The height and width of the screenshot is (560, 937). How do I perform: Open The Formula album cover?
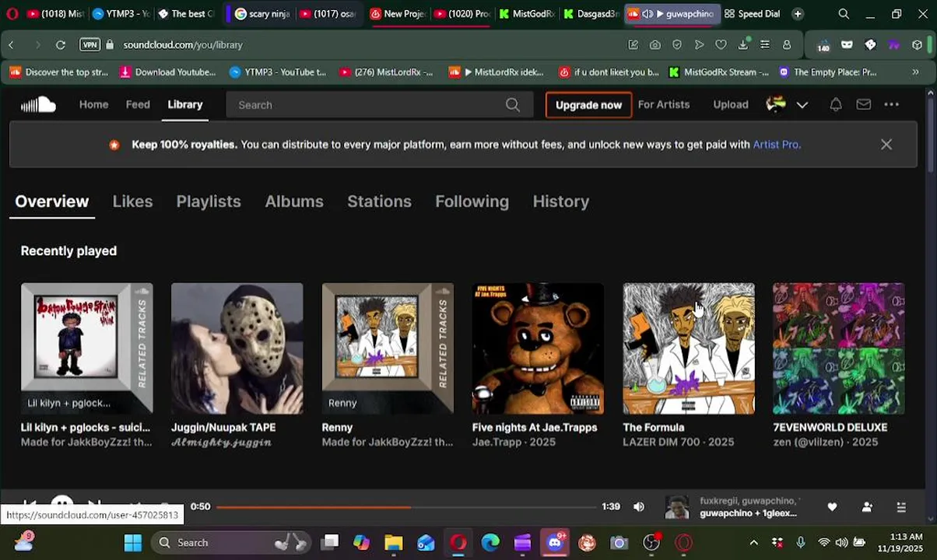tap(689, 348)
